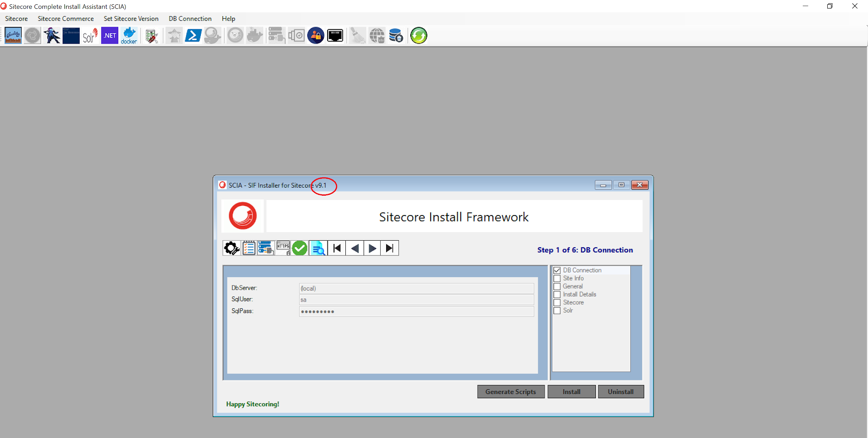Maximize the SIF Installer dialog
This screenshot has height=438, width=868.
point(621,185)
